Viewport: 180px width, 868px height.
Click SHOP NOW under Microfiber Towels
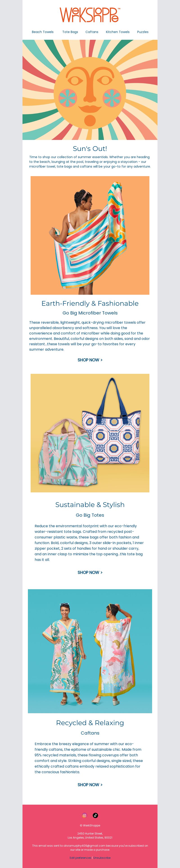(90, 360)
